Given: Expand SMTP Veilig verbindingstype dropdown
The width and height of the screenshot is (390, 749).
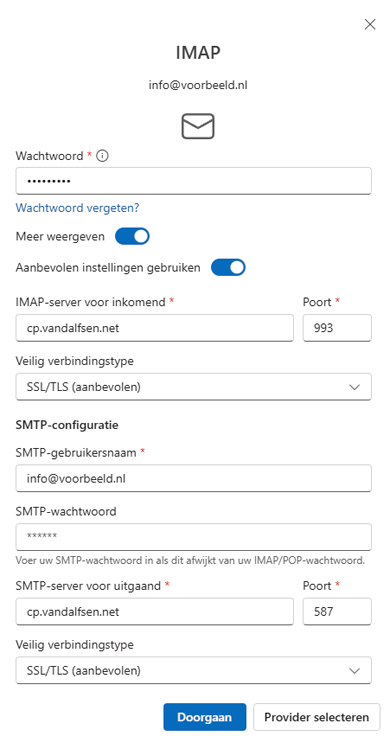Looking at the screenshot, I should (194, 670).
